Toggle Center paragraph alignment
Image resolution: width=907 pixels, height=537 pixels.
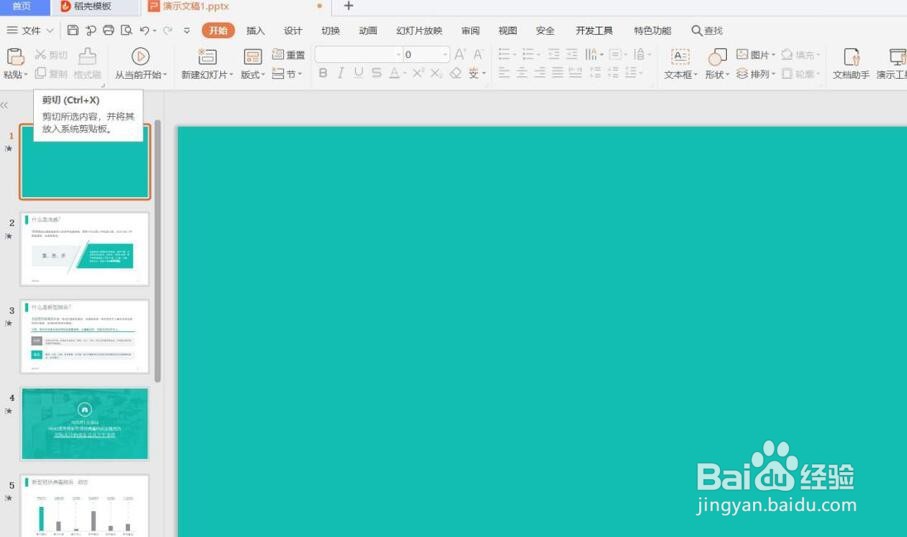[x=522, y=73]
